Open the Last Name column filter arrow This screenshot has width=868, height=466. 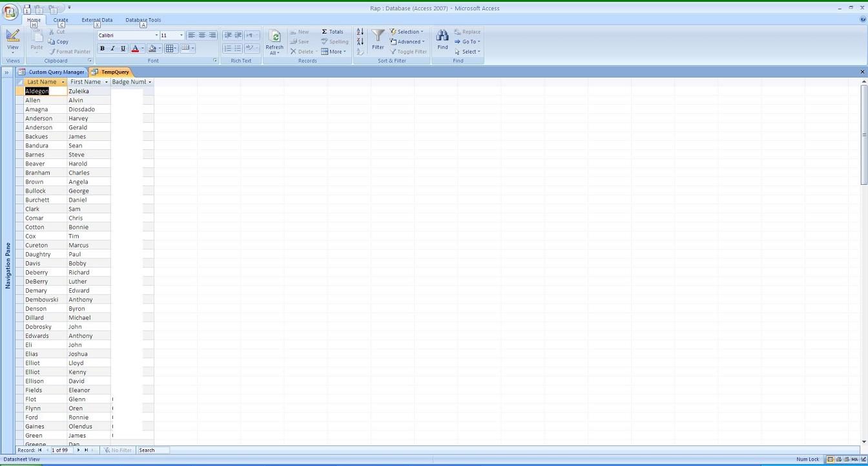click(63, 82)
